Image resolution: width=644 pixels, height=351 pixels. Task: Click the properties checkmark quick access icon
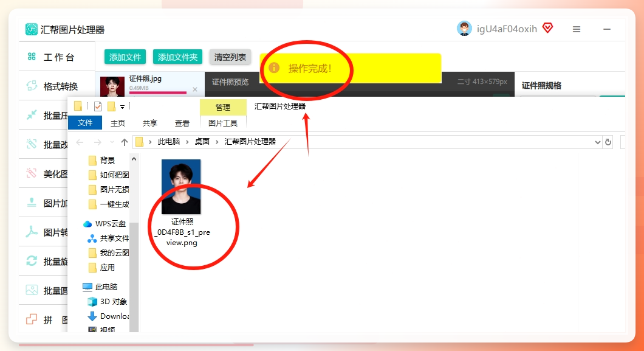tap(98, 106)
